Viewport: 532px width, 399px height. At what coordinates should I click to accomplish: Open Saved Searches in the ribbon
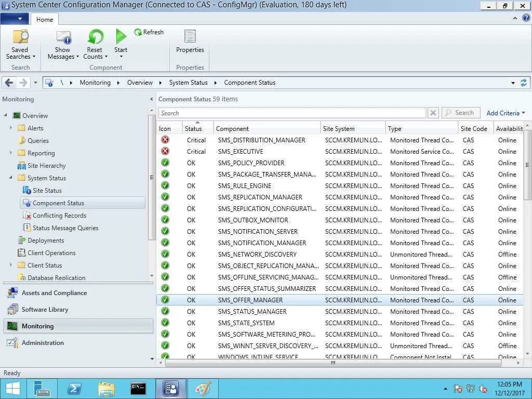click(20, 45)
